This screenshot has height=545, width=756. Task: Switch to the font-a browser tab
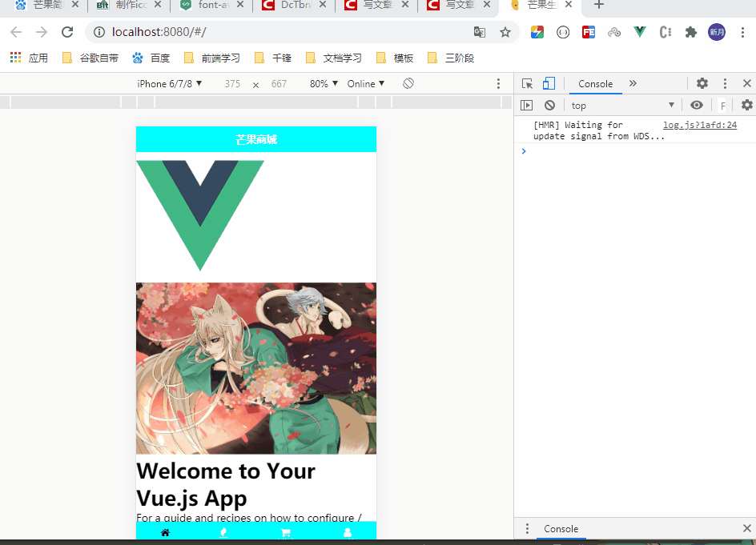(x=210, y=6)
